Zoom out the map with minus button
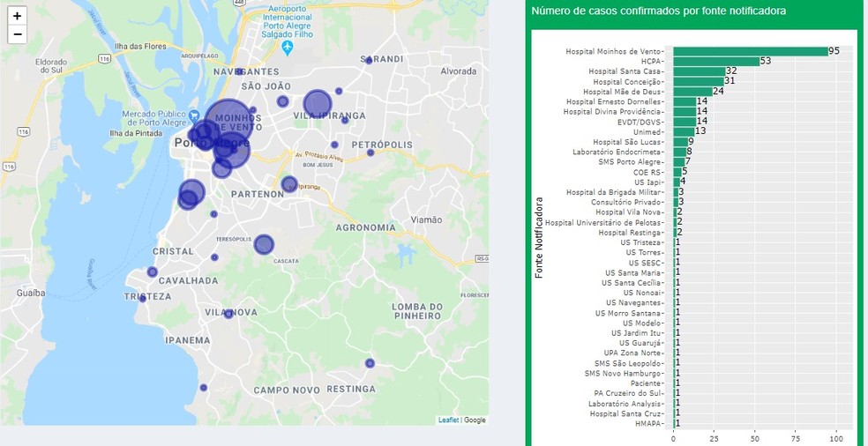Viewport: 868px width, 446px height. (17, 34)
